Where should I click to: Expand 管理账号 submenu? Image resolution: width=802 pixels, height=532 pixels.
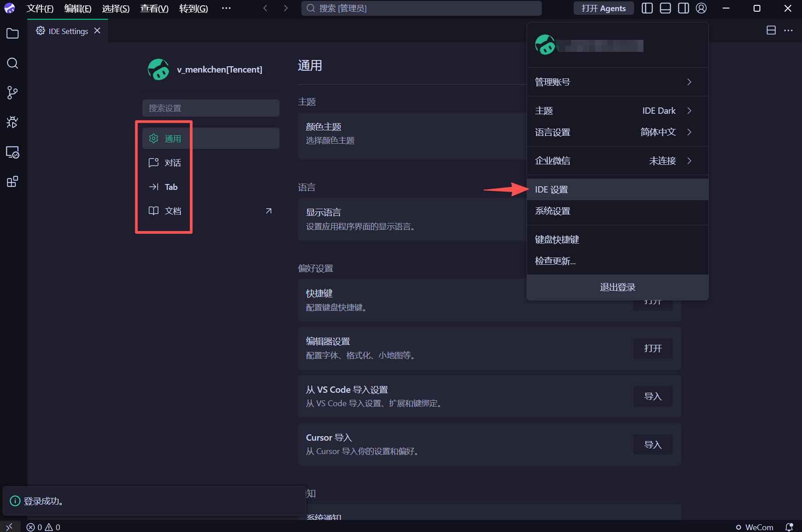coord(618,82)
